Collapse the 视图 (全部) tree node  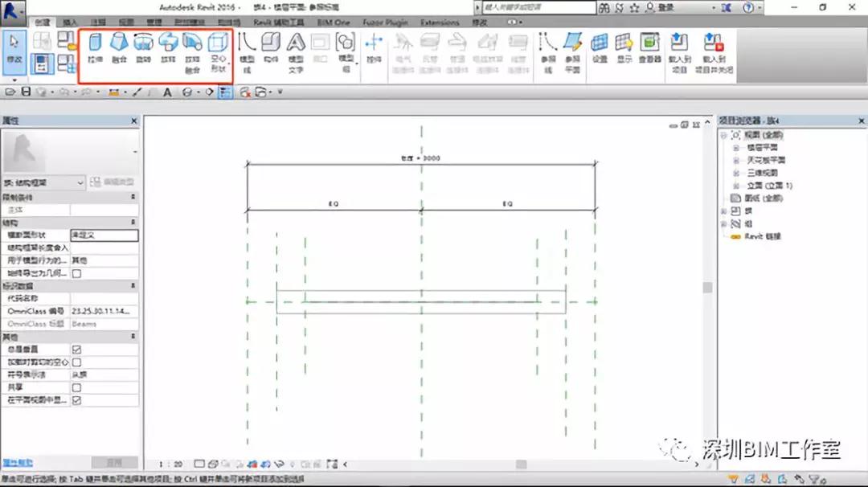pyautogui.click(x=723, y=135)
